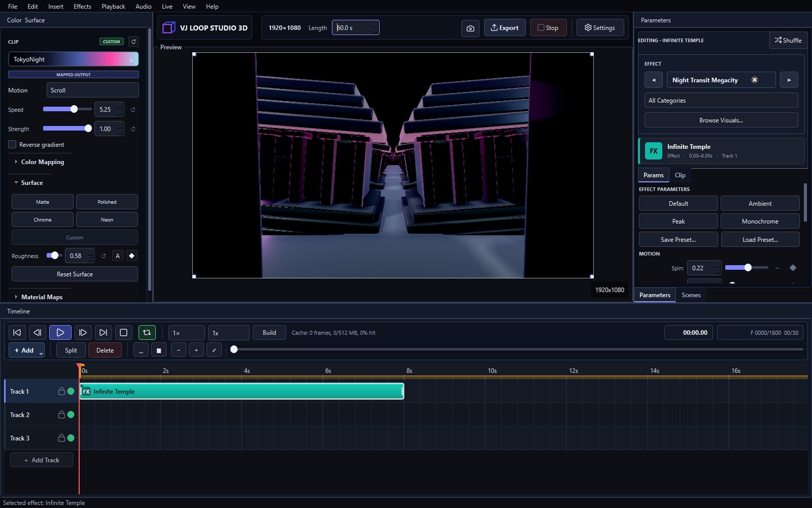Step forward one frame

(83, 332)
